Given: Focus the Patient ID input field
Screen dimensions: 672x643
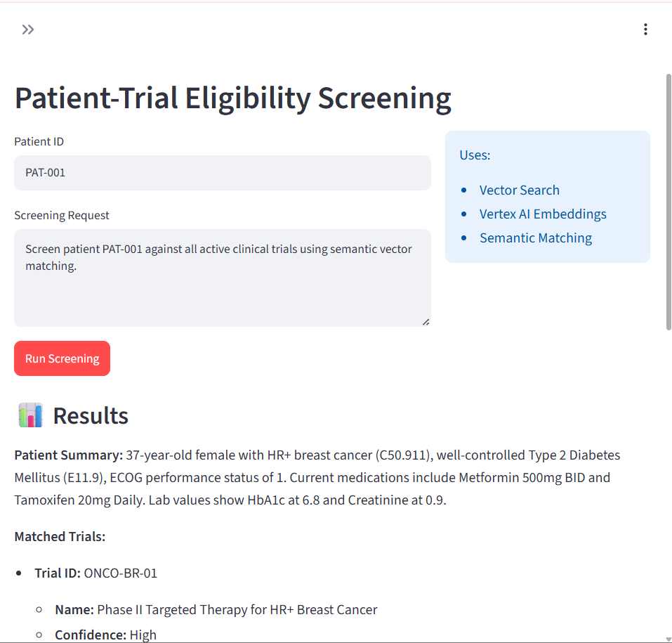Looking at the screenshot, I should [x=223, y=172].
